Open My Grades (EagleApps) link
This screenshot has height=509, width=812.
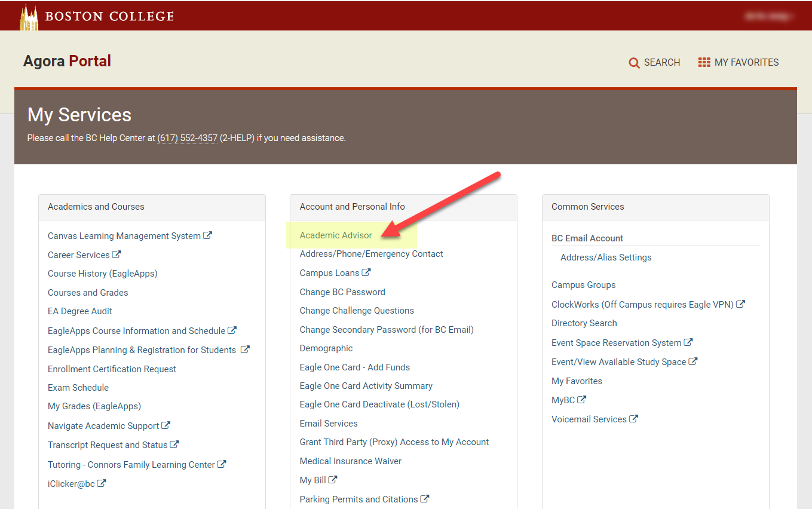(x=94, y=406)
